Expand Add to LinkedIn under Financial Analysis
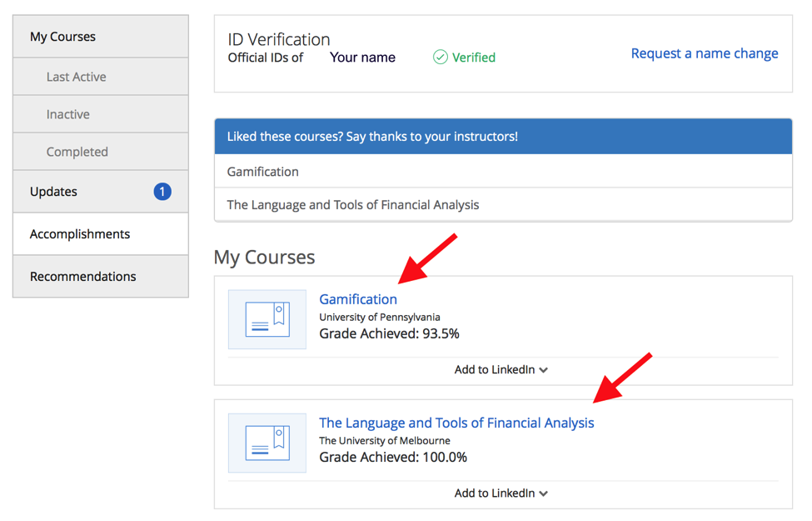 (x=501, y=493)
